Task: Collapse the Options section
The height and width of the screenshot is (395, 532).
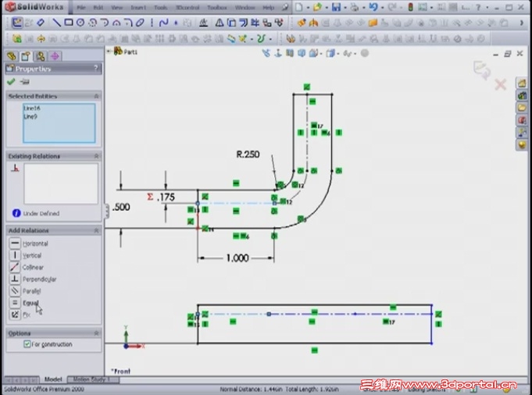Action: coord(96,333)
